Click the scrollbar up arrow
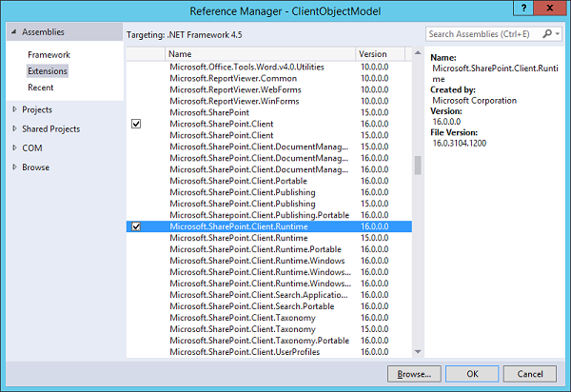571x392 pixels. coord(418,53)
